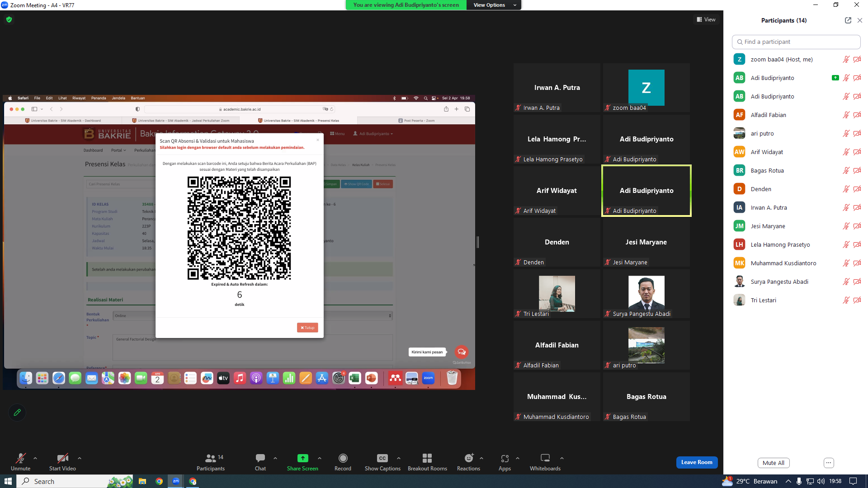The height and width of the screenshot is (488, 868).
Task: Open the Windows notification center
Action: point(853,481)
